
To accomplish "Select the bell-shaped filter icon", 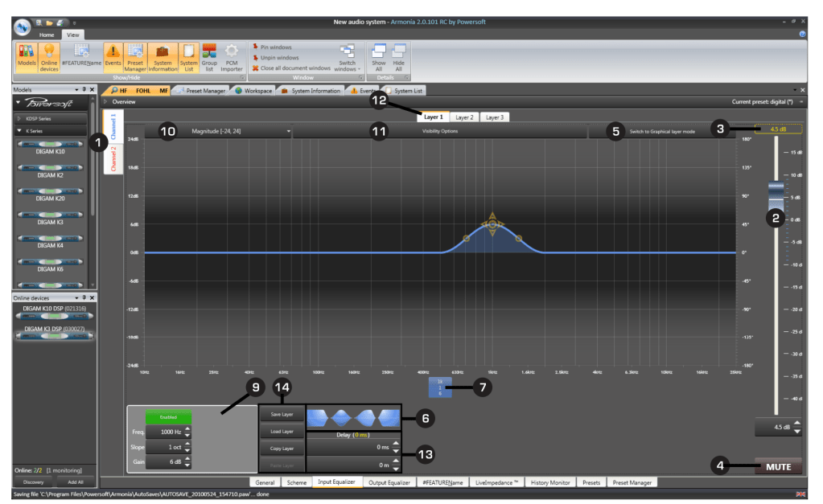I will coord(341,417).
